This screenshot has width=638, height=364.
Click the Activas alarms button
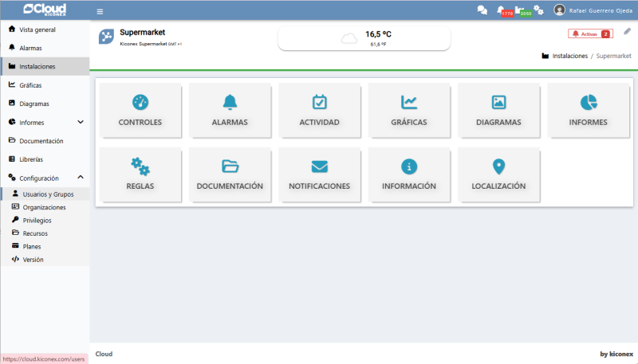click(590, 34)
